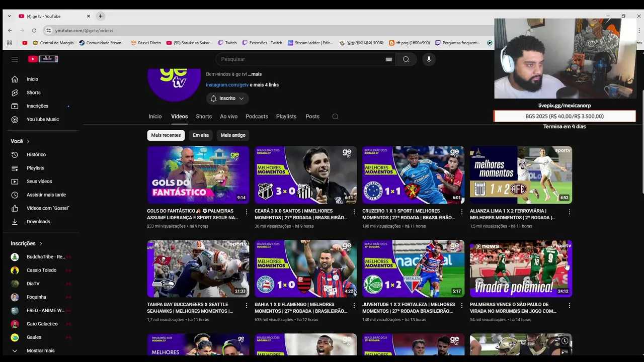The image size is (644, 362).
Task: Open the Chrome apps grid in bookmarks bar
Action: (x=10, y=43)
